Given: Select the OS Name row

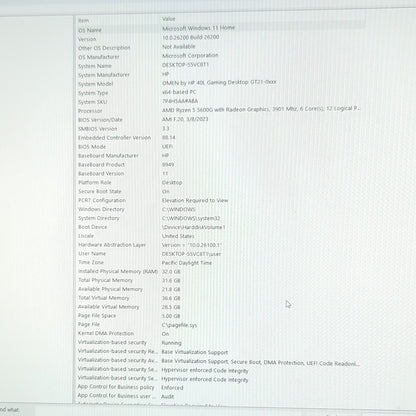Looking at the screenshot, I should coord(220,29).
